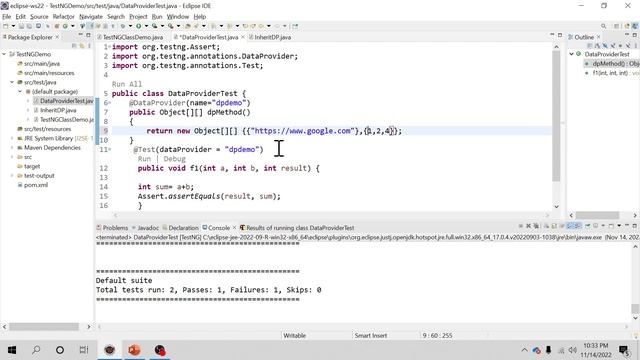Screen dimensions: 640x360
Task: Toggle Scroll Lock in Console toolbar
Action: tap(554, 226)
